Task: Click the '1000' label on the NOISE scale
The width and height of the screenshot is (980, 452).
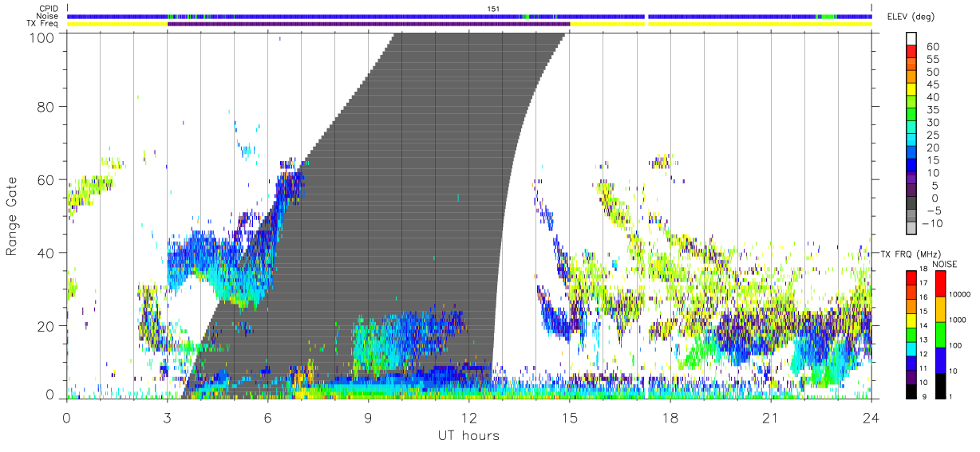Action: [x=957, y=320]
